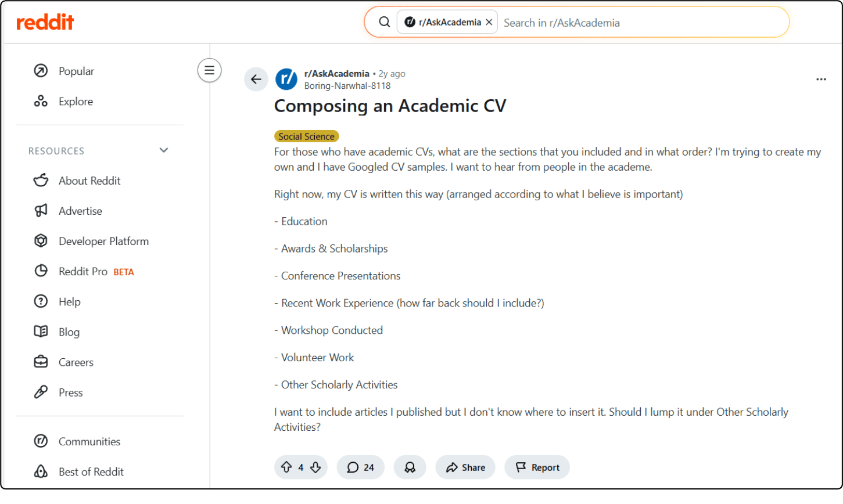
Task: Remove the r/AskAcademia search filter
Action: point(489,23)
